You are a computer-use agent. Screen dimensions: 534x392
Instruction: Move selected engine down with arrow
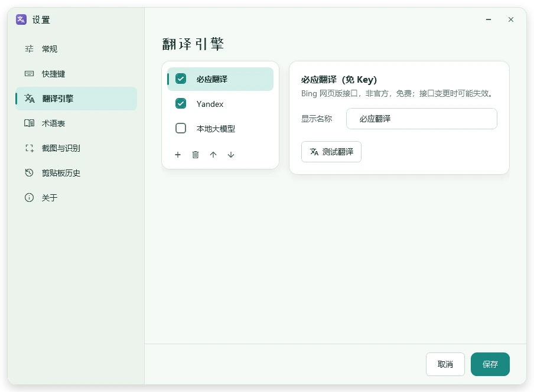pyautogui.click(x=231, y=155)
